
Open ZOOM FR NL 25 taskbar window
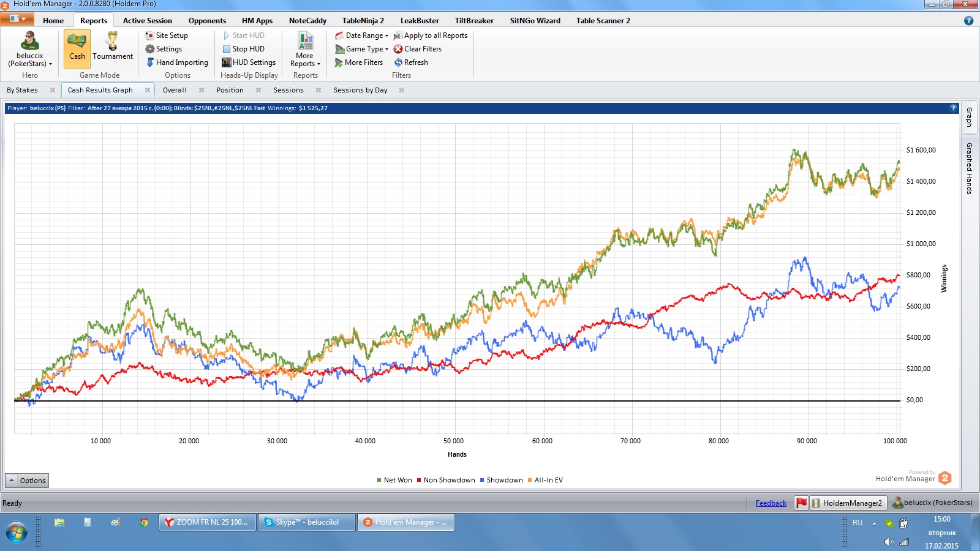pos(208,522)
